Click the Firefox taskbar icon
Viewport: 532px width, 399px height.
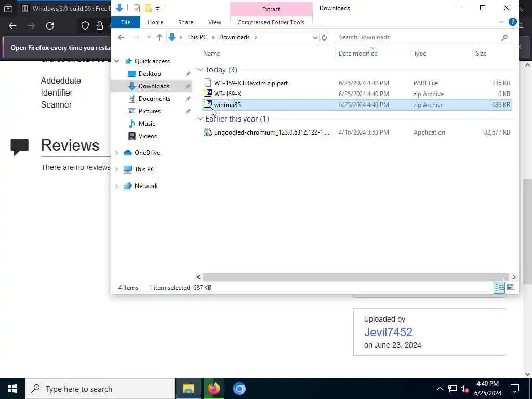pos(214,389)
